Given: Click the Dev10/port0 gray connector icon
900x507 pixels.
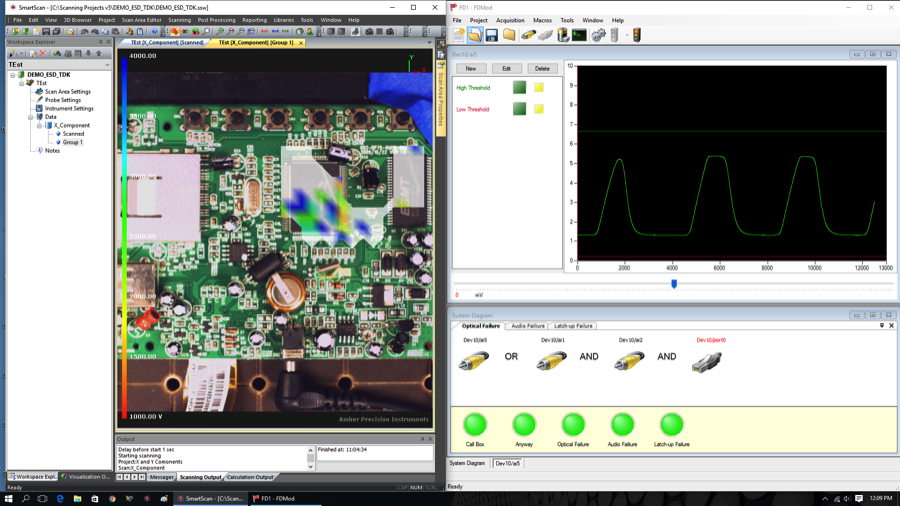Looking at the screenshot, I should [x=707, y=362].
